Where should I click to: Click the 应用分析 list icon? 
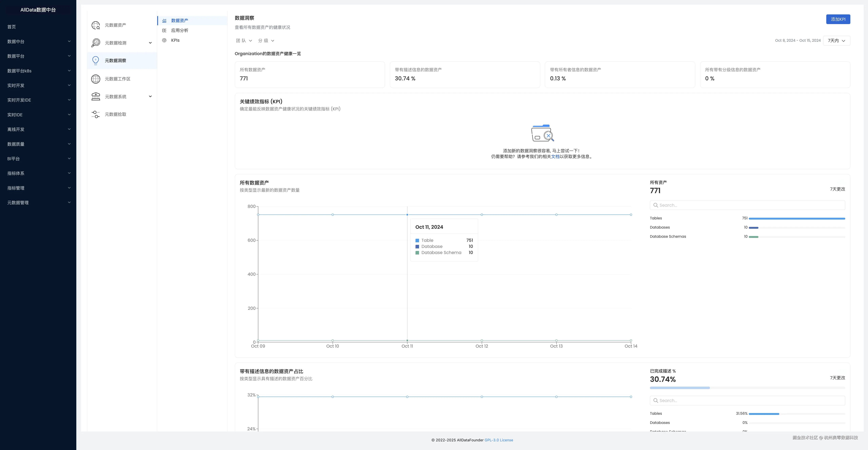(x=165, y=31)
